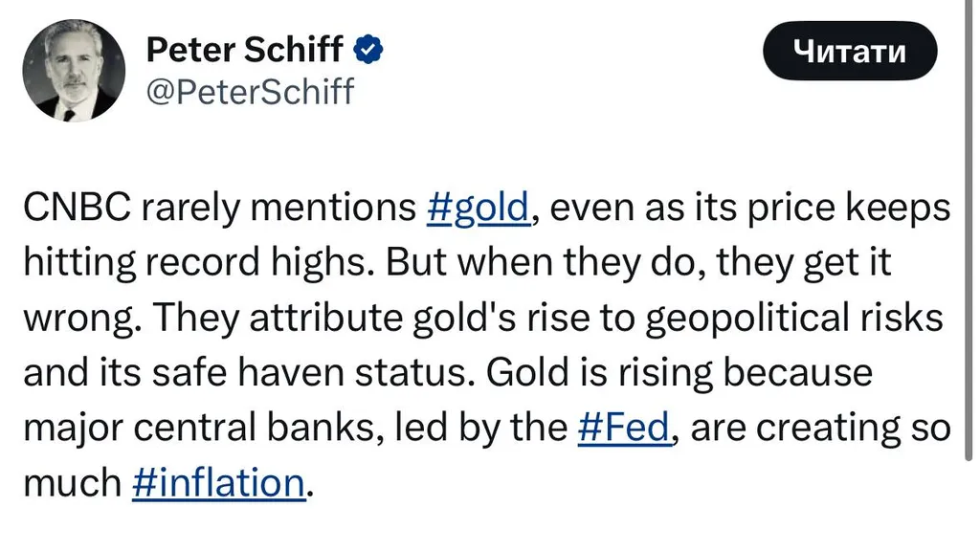Open the #gold hashtag link
The height and width of the screenshot is (551, 980).
click(476, 208)
